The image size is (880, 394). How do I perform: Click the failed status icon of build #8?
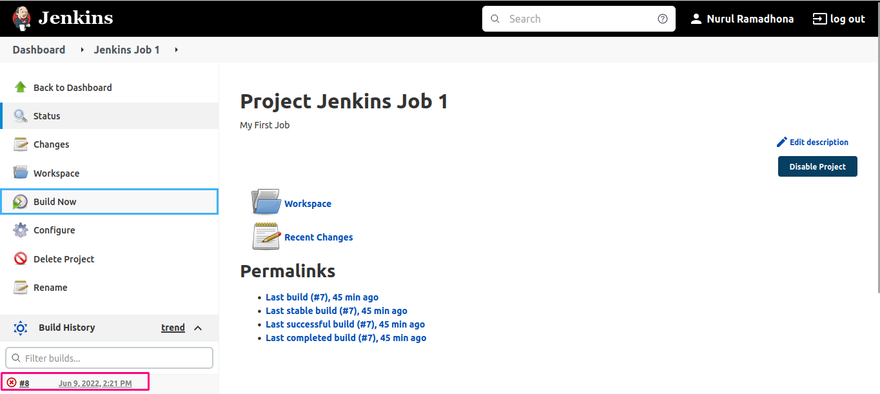click(11, 383)
